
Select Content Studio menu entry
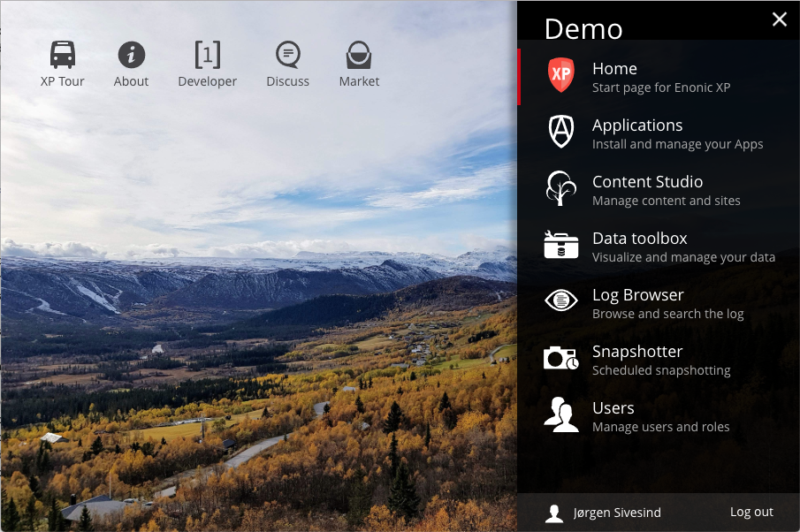coord(659,190)
